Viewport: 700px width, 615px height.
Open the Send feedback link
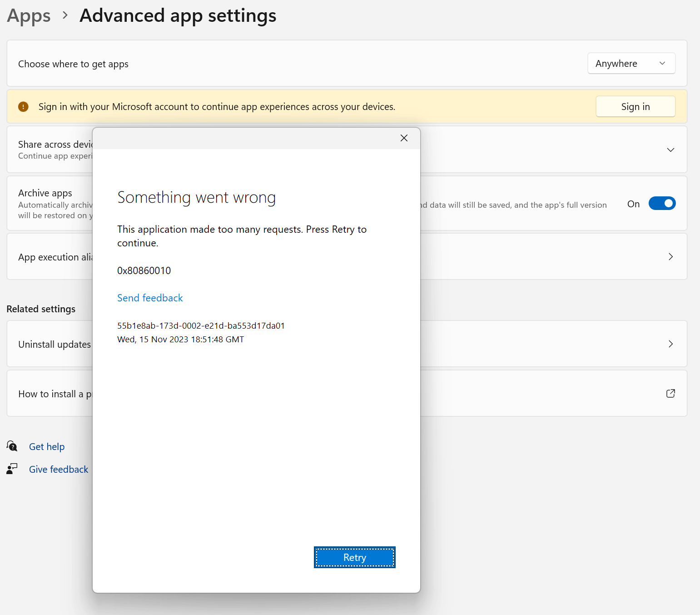(150, 298)
